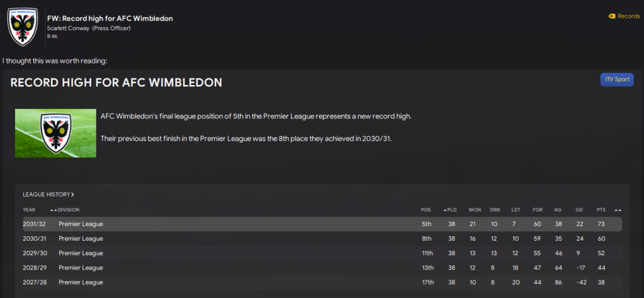
Task: Click the sort arrows beside Division header
Action: 54,210
